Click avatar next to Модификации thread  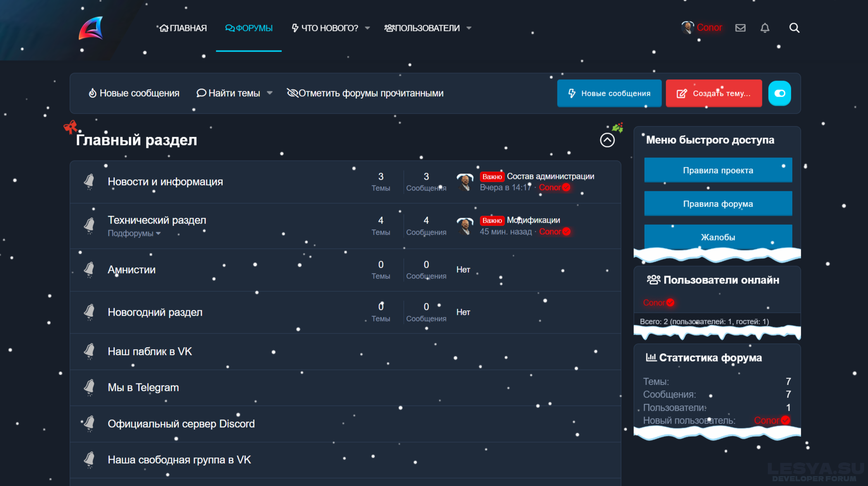465,226
